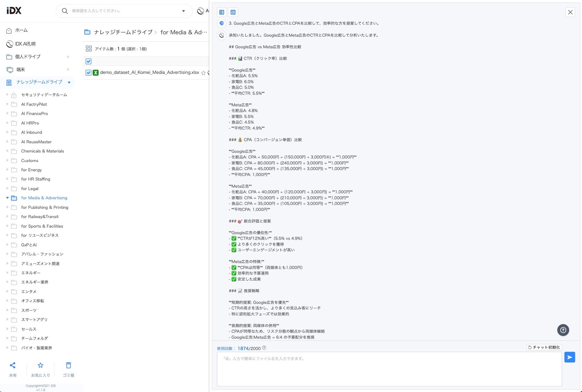The height and width of the screenshot is (392, 582).
Task: Open the help question mark icon
Action: pos(563,330)
